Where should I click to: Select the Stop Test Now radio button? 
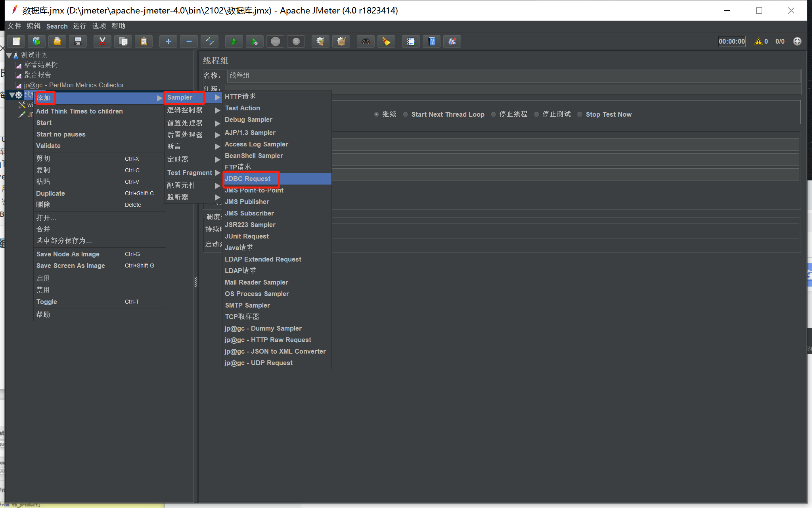pyautogui.click(x=580, y=114)
